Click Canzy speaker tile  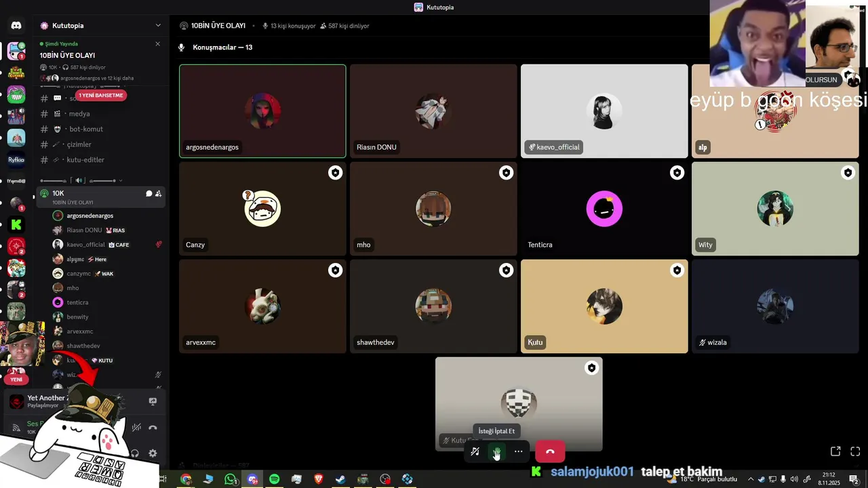click(262, 209)
